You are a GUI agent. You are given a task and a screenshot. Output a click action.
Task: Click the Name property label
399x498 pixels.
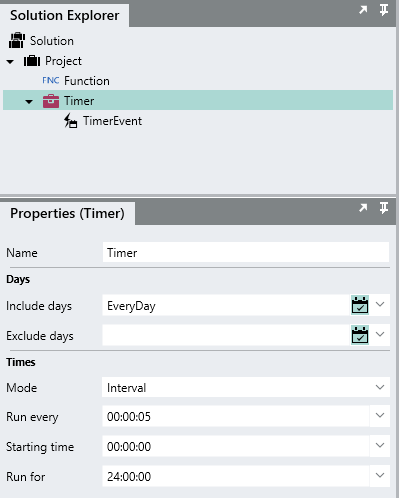click(22, 253)
